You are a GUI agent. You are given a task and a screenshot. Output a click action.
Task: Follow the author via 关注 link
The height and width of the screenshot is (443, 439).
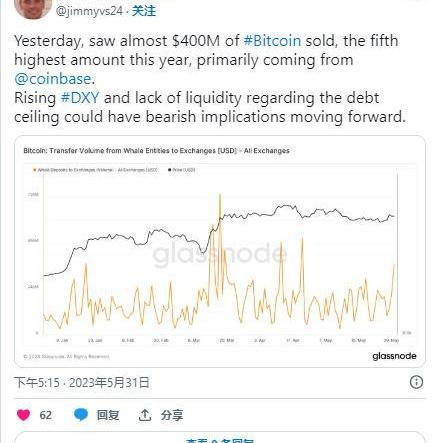144,11
